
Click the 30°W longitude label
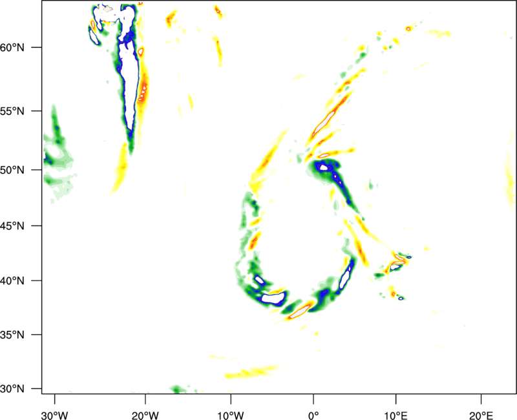click(54, 415)
